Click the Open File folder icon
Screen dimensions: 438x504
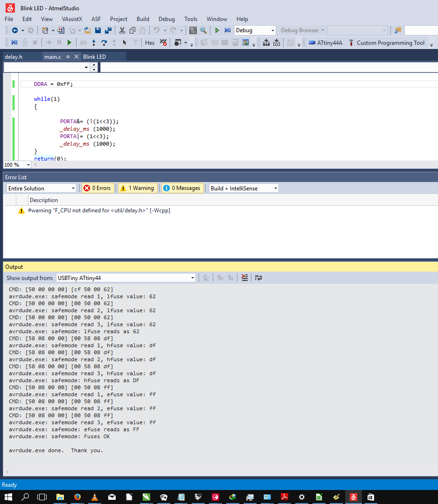(x=87, y=30)
